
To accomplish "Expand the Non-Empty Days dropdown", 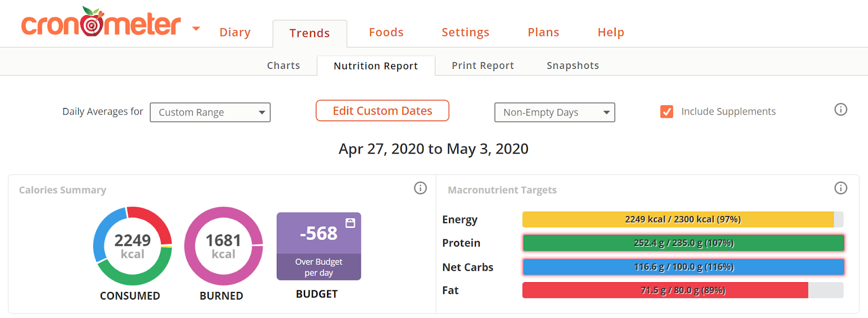I will [554, 112].
